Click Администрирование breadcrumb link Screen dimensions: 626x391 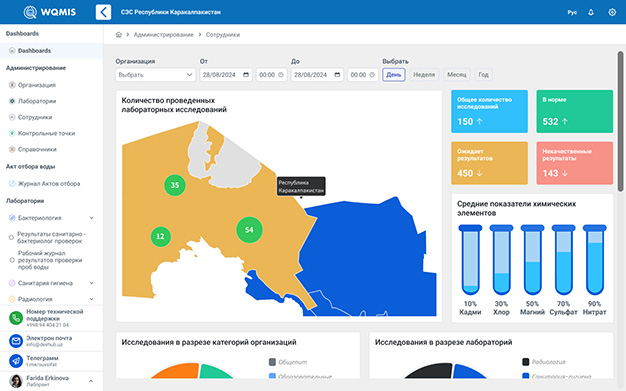coord(163,35)
